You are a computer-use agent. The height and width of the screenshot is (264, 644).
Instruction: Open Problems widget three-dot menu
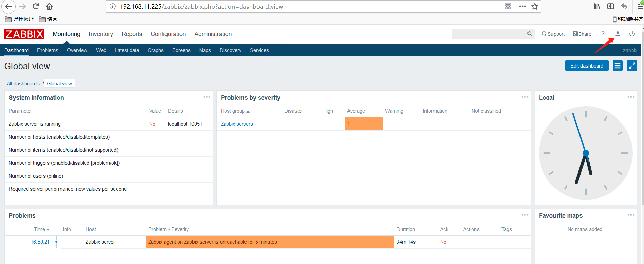pyautogui.click(x=525, y=215)
